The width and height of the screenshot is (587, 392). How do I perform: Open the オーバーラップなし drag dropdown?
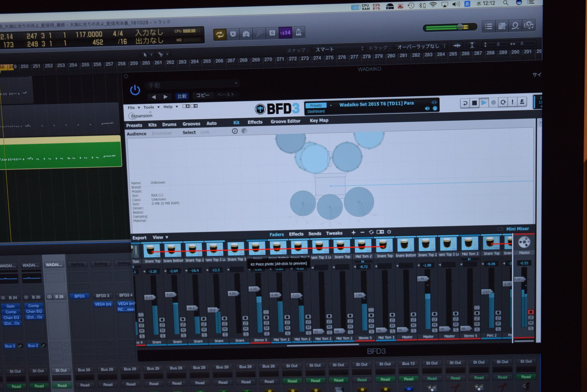pos(420,47)
